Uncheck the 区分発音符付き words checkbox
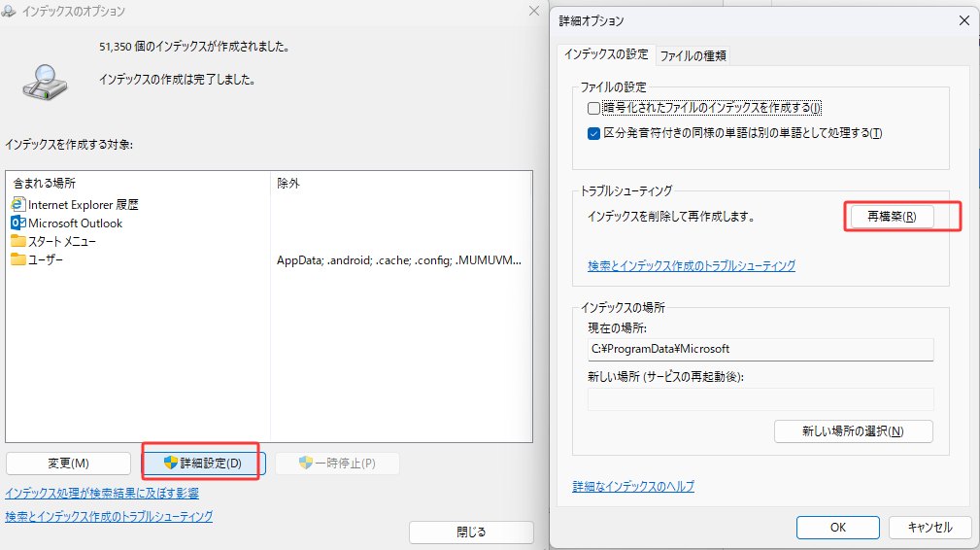This screenshot has width=980, height=550. 593,133
